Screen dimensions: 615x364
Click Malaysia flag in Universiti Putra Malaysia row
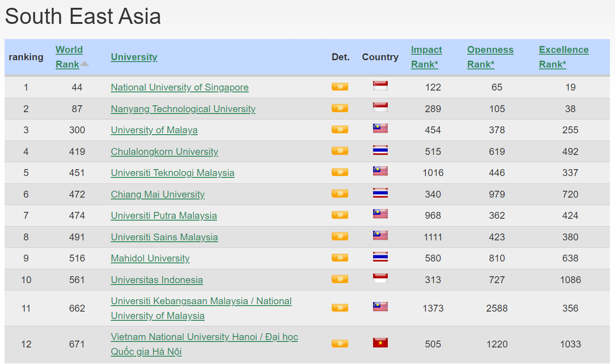click(380, 214)
